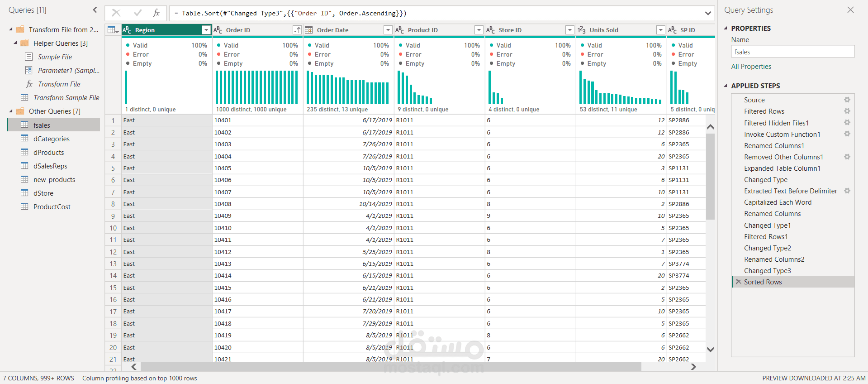Open gear for Extracted Text Before Delimiter
Viewport: 868px width, 384px height.
point(847,191)
